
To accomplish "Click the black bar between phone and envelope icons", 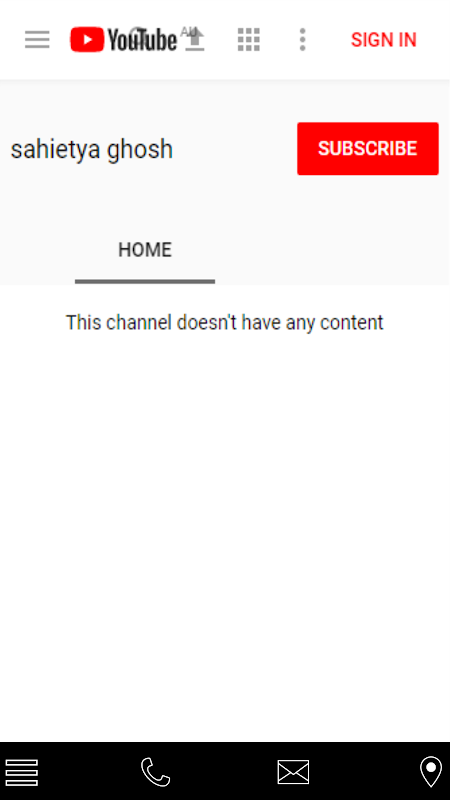I will (224, 771).
